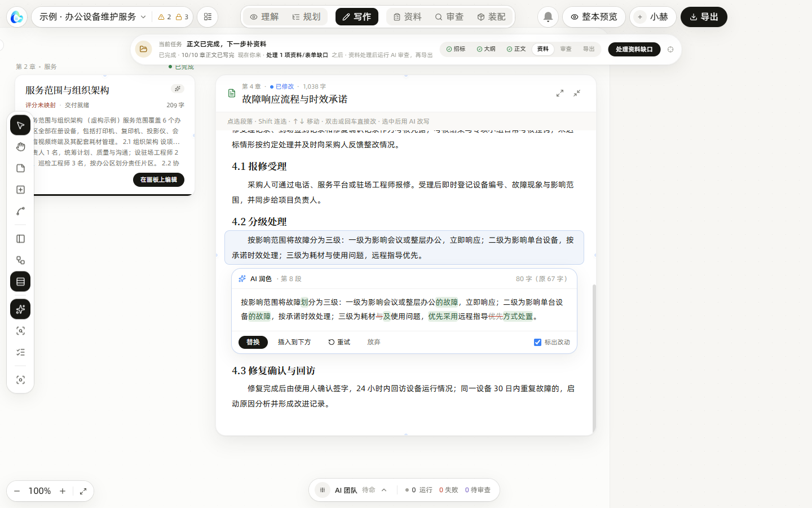Screen dimensions: 812x508
Task: Click the notification bell icon
Action: (x=548, y=17)
